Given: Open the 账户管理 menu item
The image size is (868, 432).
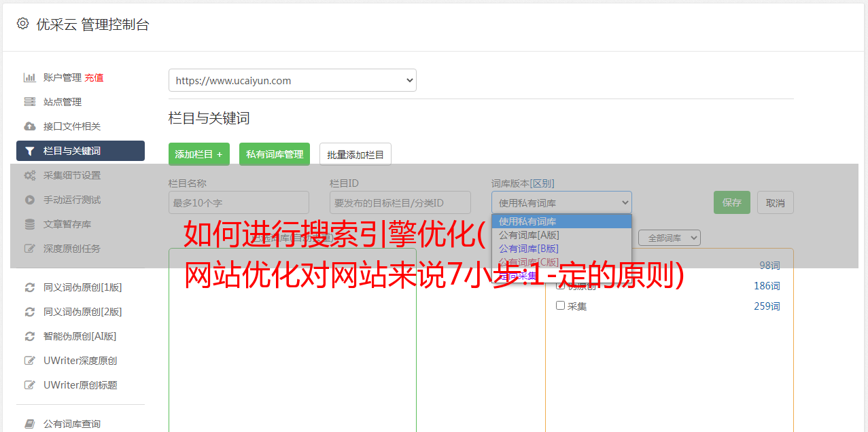Looking at the screenshot, I should (63, 77).
